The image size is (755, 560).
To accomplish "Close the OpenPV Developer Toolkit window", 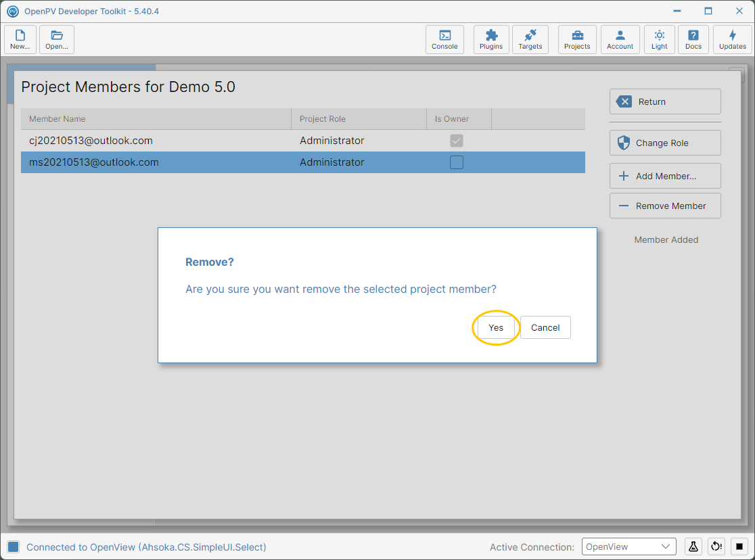I will tap(739, 11).
